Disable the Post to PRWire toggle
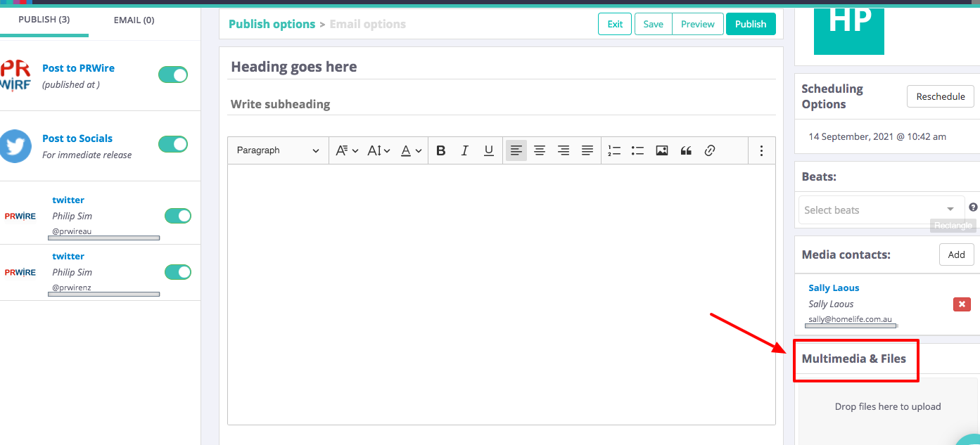 pyautogui.click(x=173, y=75)
